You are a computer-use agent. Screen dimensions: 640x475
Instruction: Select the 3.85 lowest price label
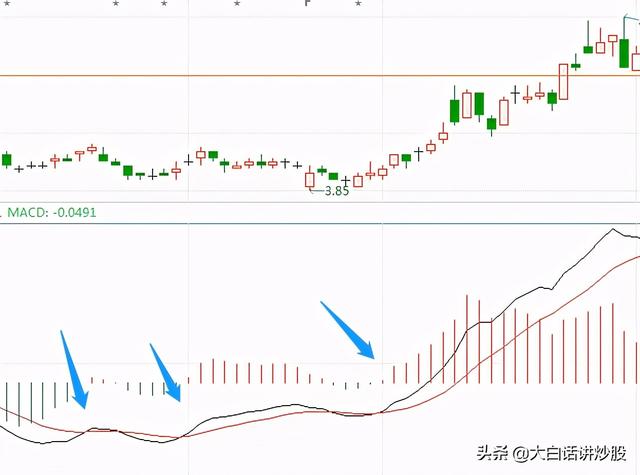(x=337, y=191)
